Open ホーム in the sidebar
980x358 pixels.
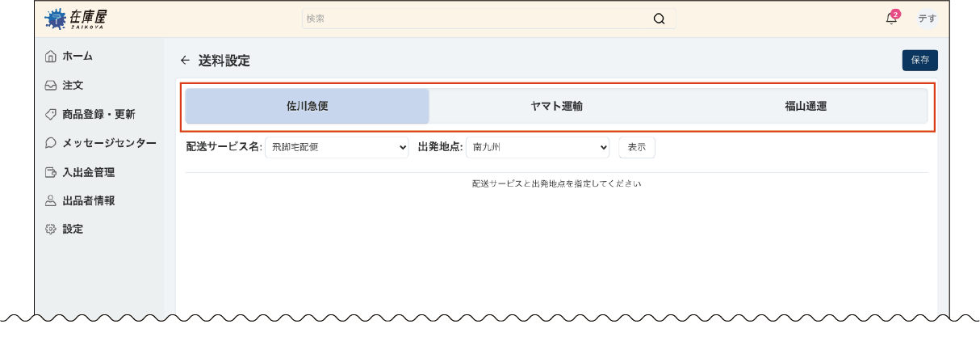(77, 57)
